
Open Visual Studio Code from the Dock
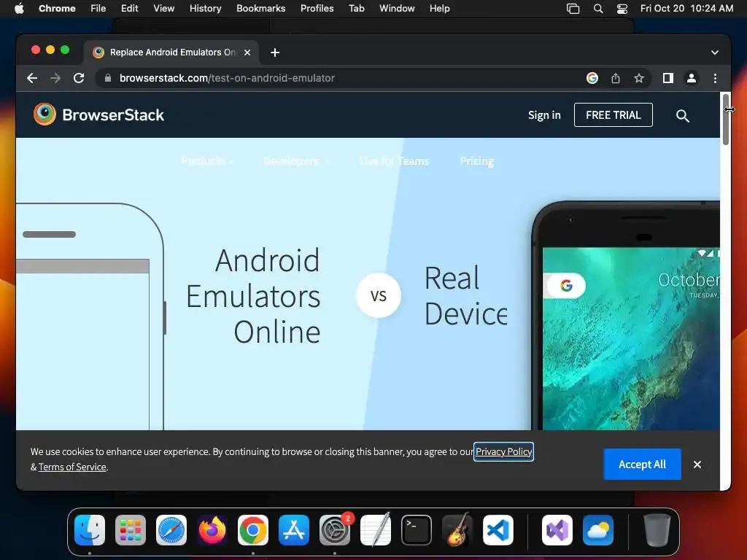click(x=498, y=530)
